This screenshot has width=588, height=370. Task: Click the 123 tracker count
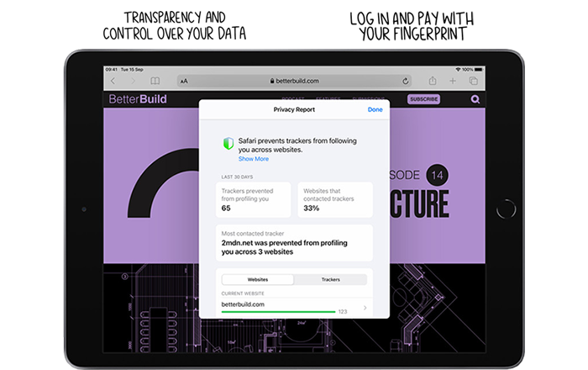343,312
